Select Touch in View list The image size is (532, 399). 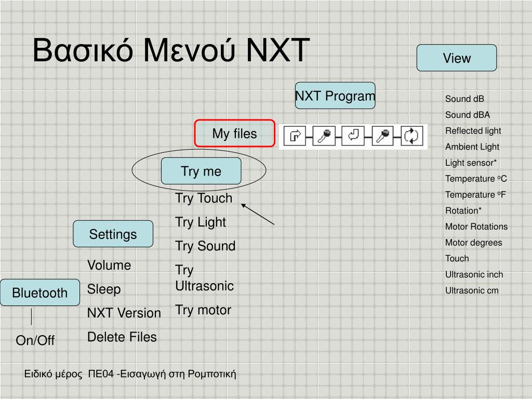click(457, 259)
